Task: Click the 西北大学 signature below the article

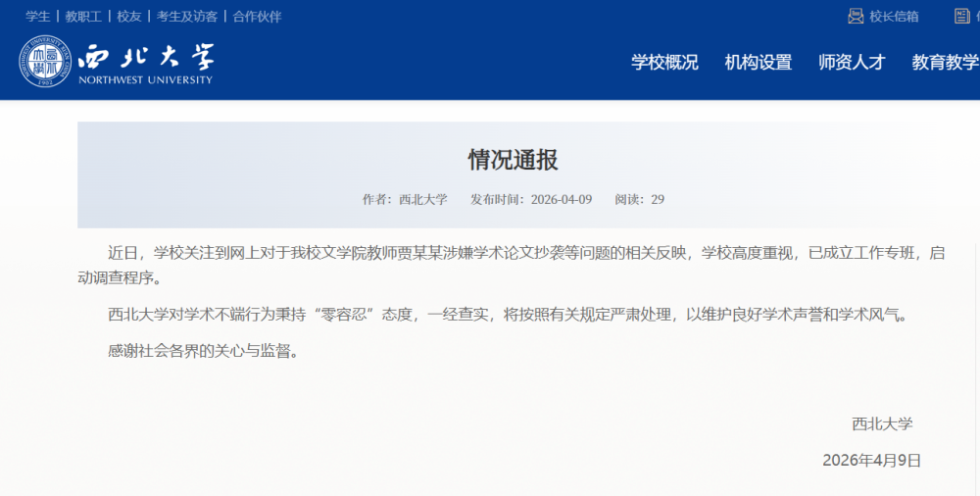Action: (x=882, y=423)
